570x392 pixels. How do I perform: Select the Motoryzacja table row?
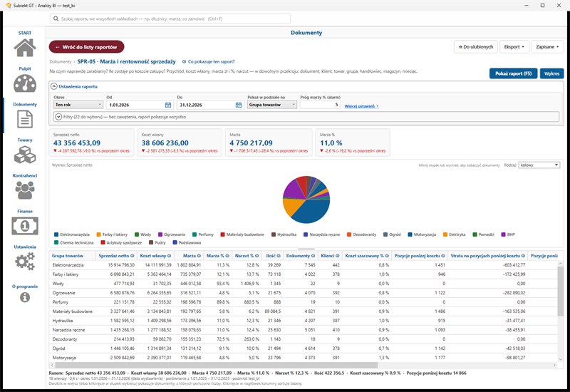(x=303, y=358)
